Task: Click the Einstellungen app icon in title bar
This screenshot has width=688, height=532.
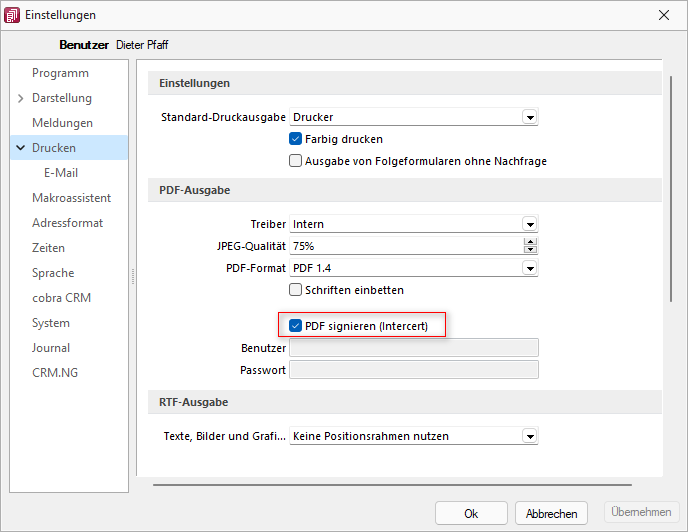Action: [x=12, y=15]
